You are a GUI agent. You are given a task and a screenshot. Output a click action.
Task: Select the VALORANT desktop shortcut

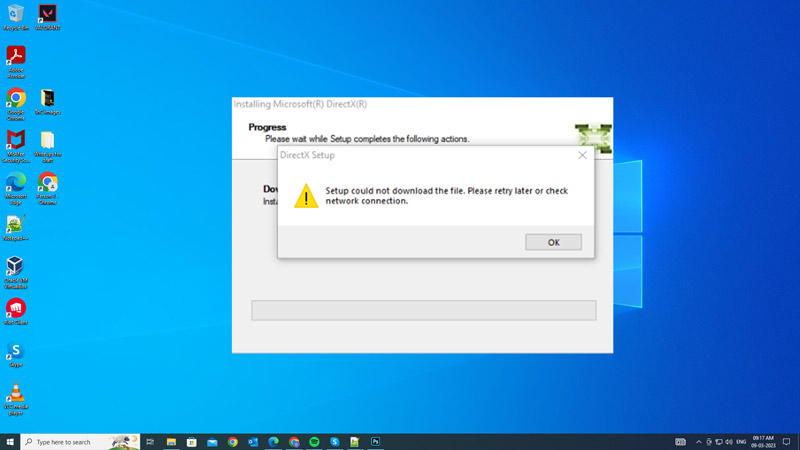47,17
